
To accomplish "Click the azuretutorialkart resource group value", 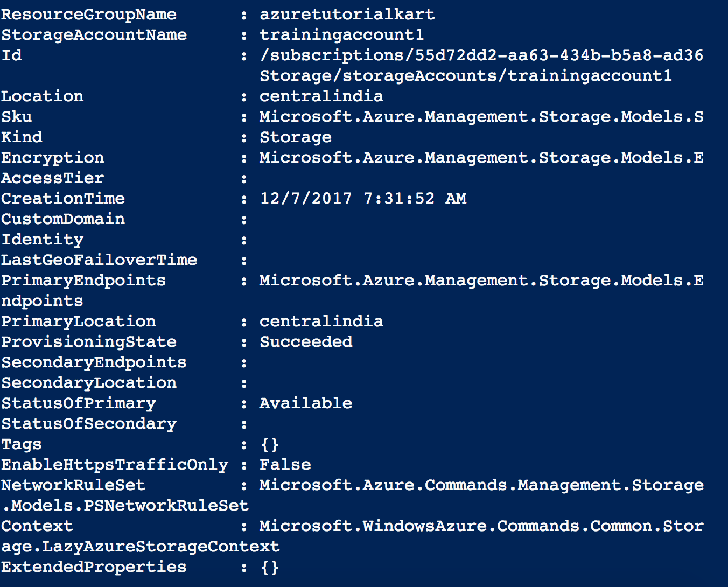I will click(347, 15).
